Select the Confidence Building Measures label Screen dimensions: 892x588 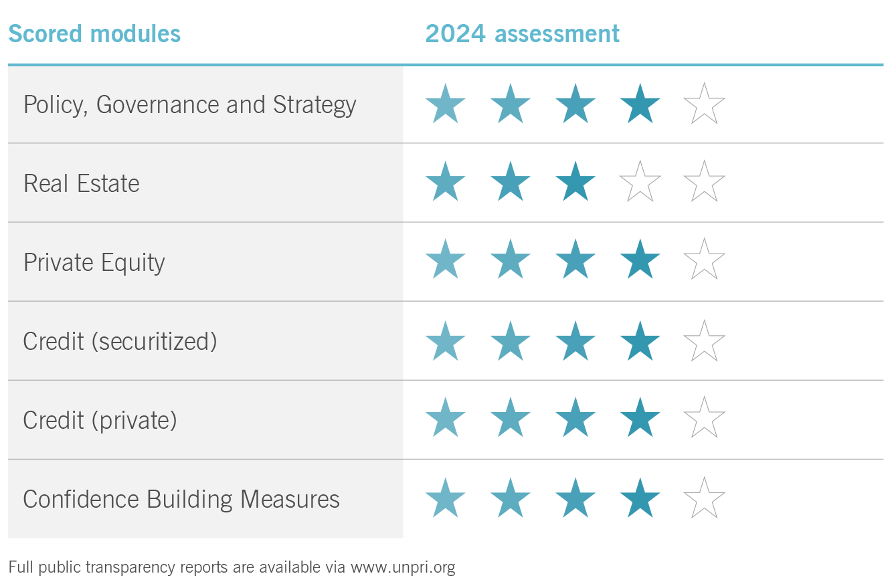(x=181, y=499)
